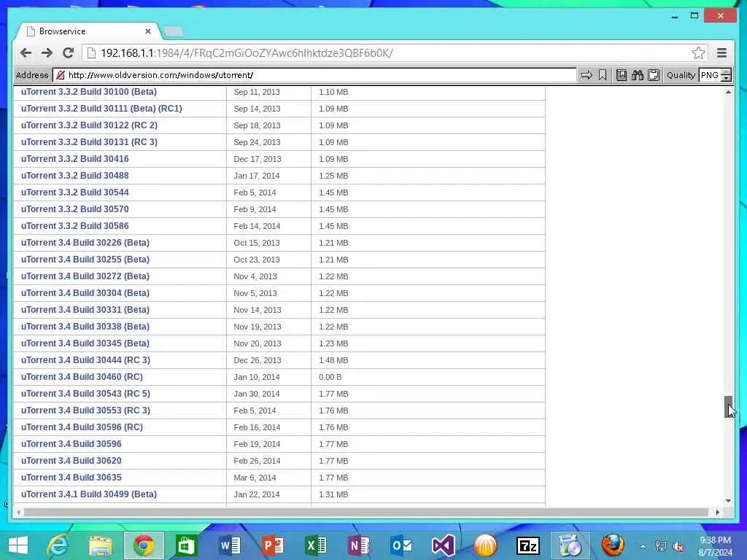The height and width of the screenshot is (560, 747).
Task: Open uTorrent 3.3.2 Build 30488 link
Action: [75, 175]
